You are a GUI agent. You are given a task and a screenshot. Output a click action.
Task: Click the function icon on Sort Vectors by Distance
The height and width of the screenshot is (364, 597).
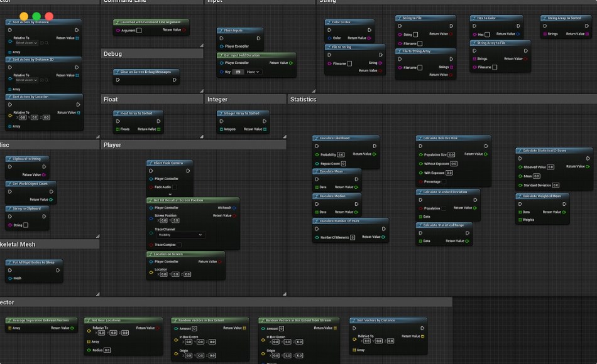(x=355, y=320)
